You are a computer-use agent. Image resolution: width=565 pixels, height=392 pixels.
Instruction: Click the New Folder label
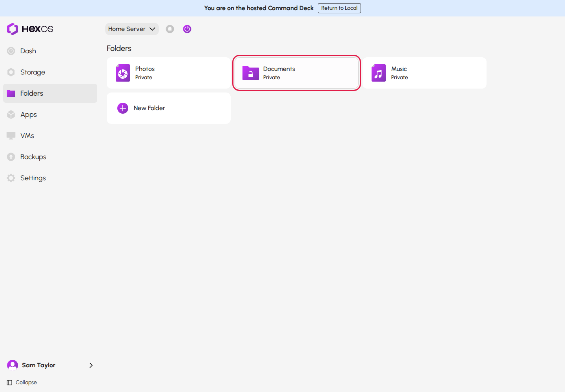coord(149,108)
